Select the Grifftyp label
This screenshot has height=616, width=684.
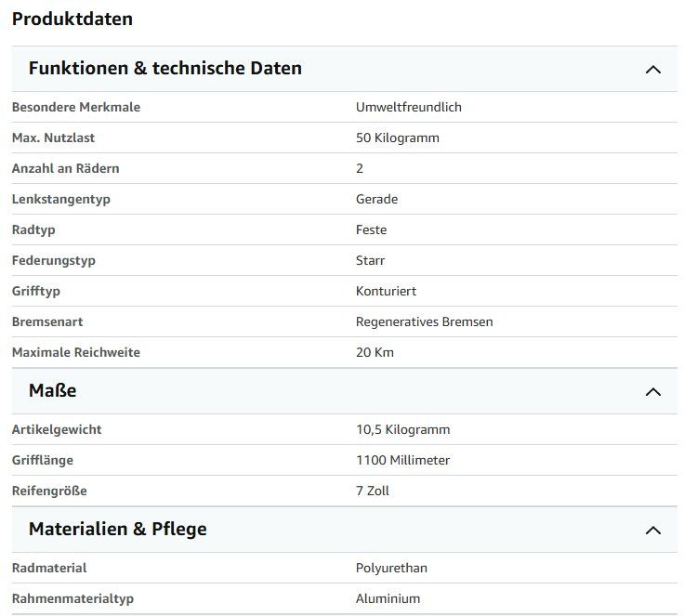pos(36,291)
